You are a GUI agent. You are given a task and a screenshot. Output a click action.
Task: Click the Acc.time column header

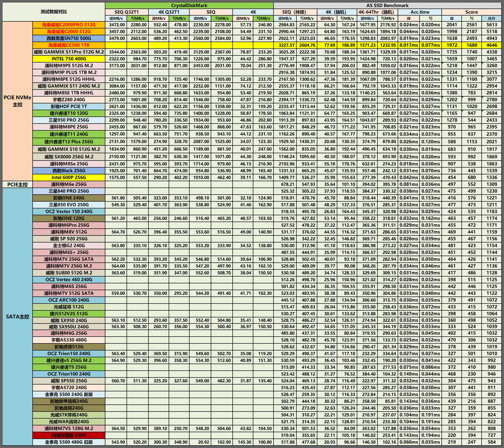tap(420, 12)
